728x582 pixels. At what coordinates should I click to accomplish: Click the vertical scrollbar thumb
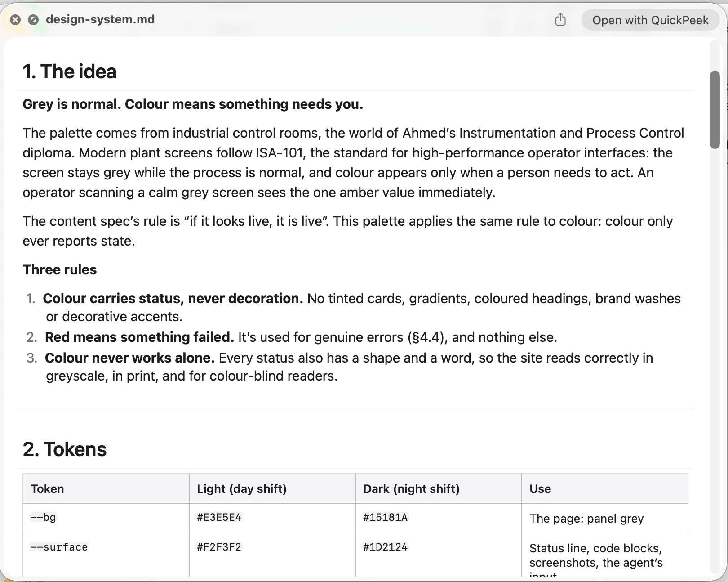point(715,110)
